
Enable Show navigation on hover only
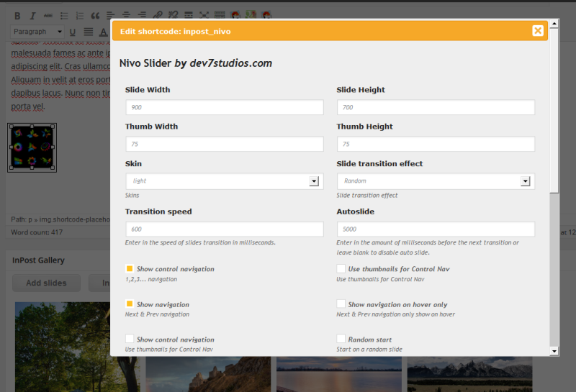click(x=341, y=304)
